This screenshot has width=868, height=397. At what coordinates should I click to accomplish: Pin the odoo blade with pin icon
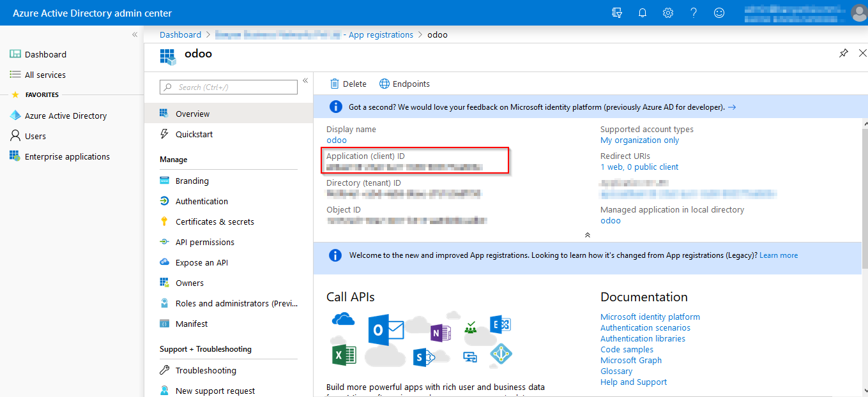pos(844,53)
